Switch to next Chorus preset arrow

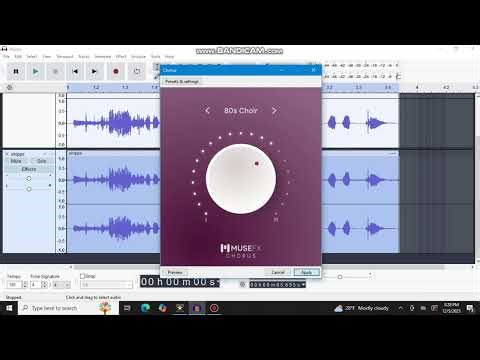pyautogui.click(x=274, y=110)
